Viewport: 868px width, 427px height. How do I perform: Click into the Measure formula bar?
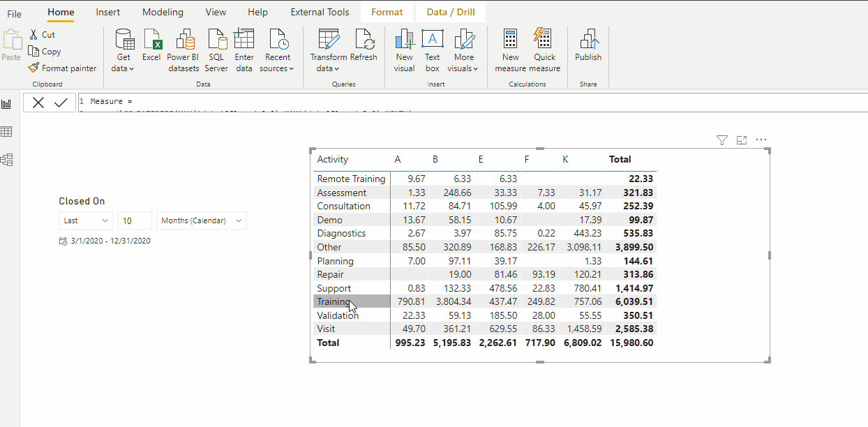472,102
